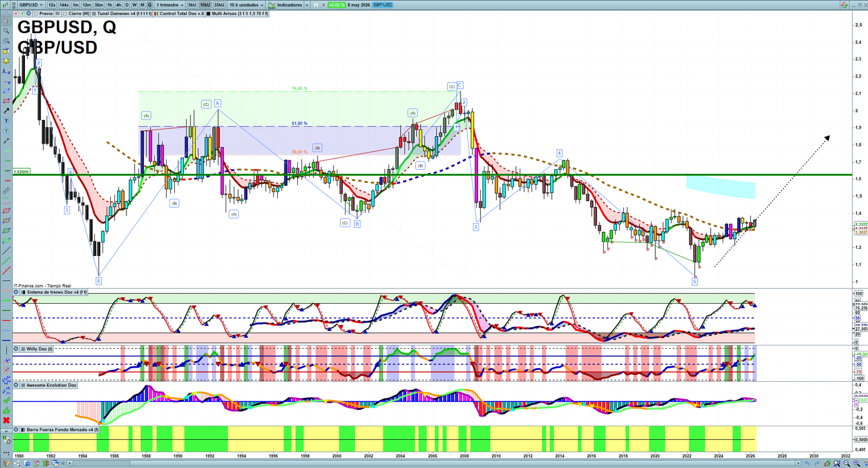Set history to 5kU units

click(x=192, y=5)
